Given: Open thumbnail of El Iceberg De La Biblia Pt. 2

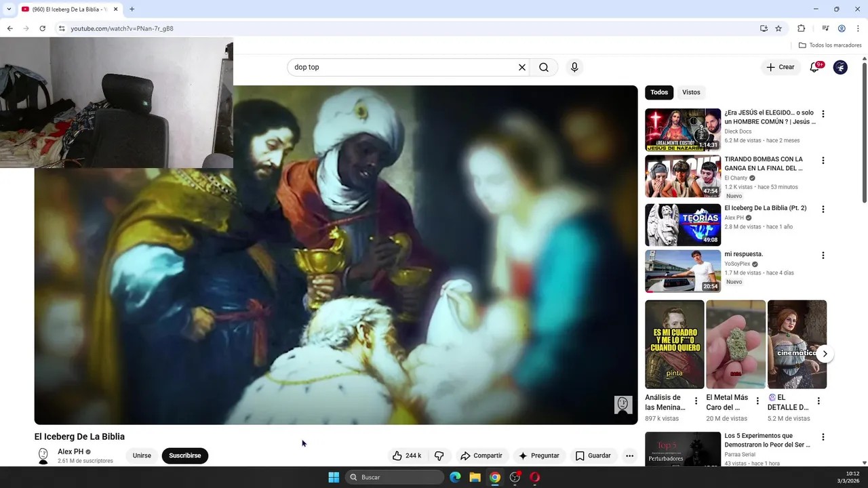Looking at the screenshot, I should [x=683, y=225].
